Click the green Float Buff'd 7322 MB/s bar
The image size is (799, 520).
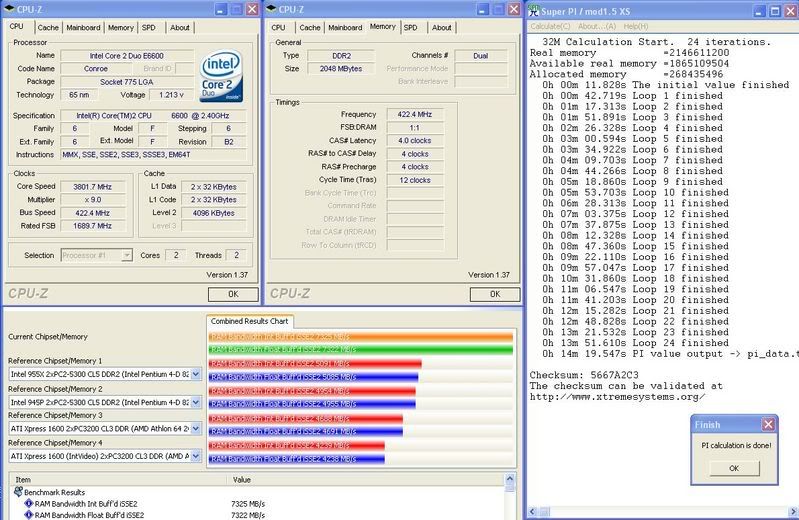pos(361,349)
